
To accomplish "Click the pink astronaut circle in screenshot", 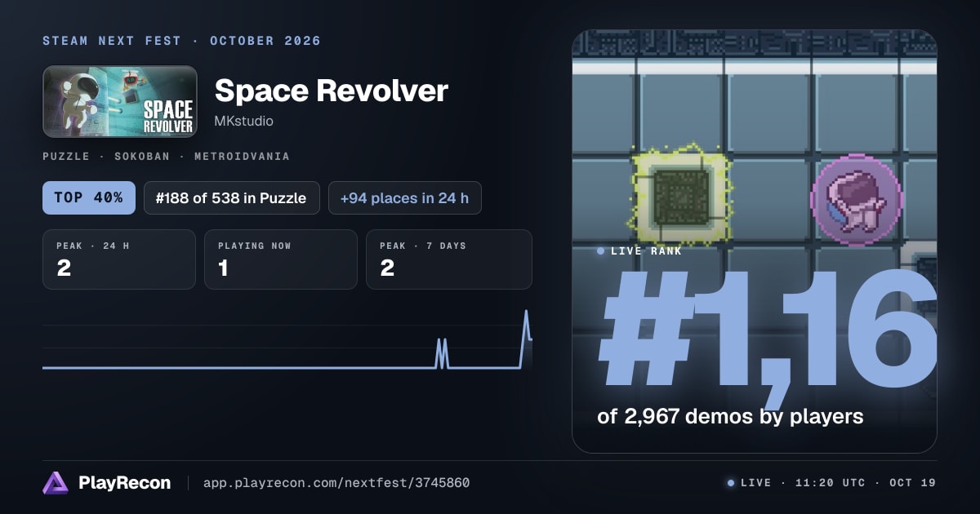I will [x=856, y=201].
